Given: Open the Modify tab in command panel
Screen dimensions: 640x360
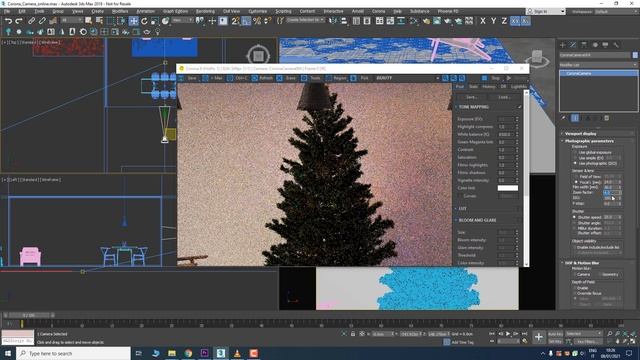Looking at the screenshot, I should tap(573, 45).
